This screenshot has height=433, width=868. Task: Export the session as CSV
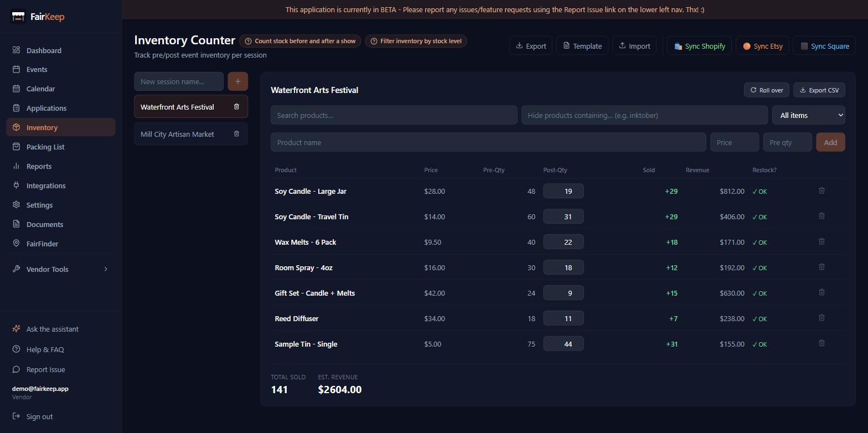[819, 90]
